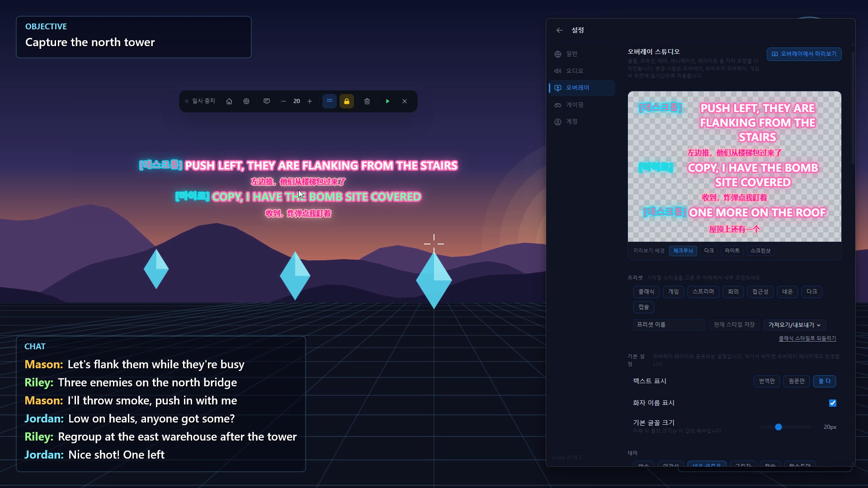Click the 일시 중지 pause status
Screen dimensions: 868x488
point(200,101)
